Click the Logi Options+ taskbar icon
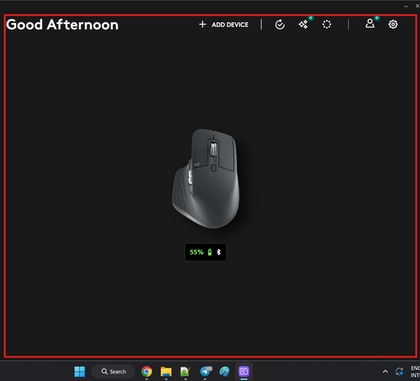The image size is (420, 381). click(244, 371)
